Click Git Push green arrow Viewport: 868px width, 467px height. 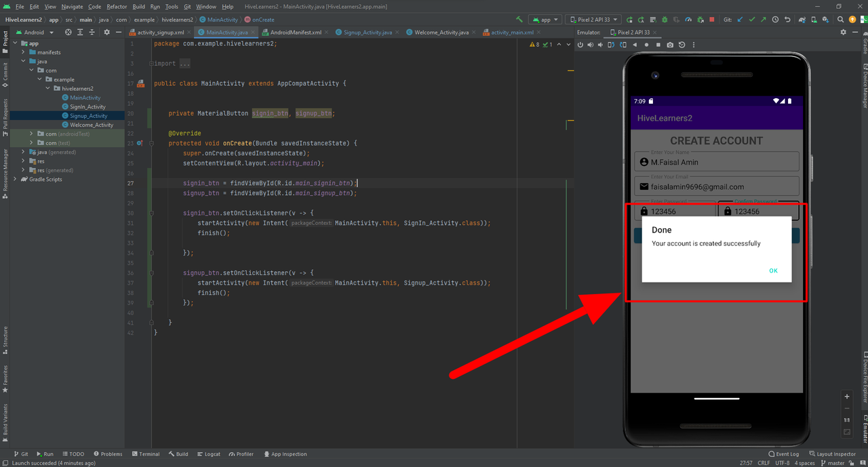tap(764, 20)
